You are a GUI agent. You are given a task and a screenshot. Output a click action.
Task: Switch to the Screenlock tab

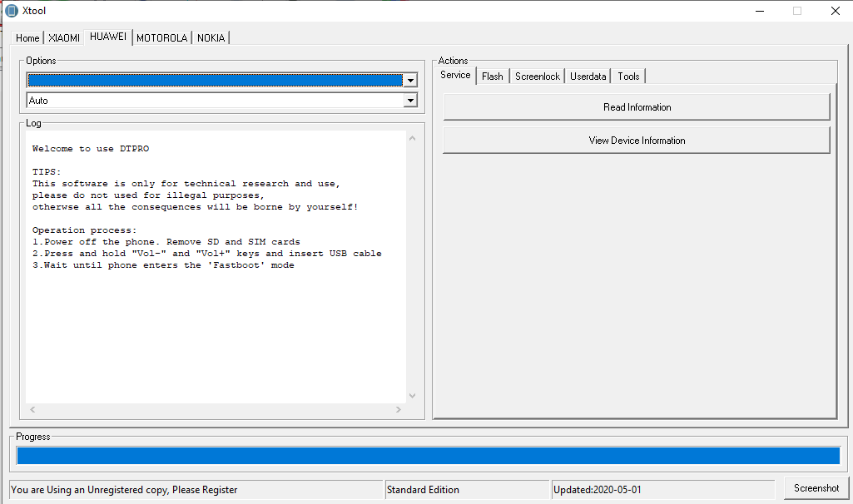click(x=538, y=77)
